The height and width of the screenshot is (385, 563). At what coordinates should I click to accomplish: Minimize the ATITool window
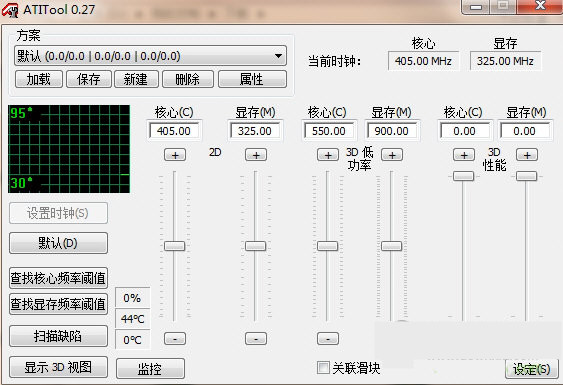click(x=476, y=6)
